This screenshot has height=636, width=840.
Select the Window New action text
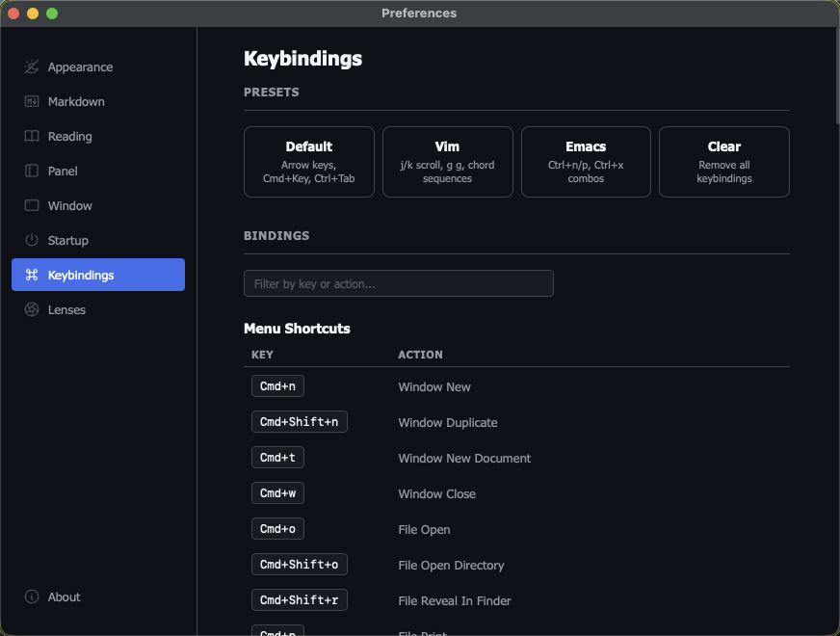pos(434,386)
